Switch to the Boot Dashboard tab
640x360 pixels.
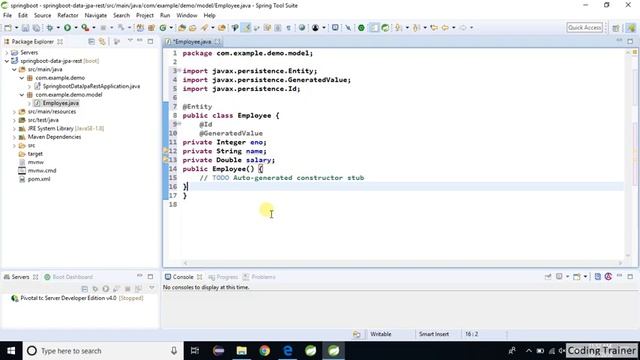tap(69, 277)
